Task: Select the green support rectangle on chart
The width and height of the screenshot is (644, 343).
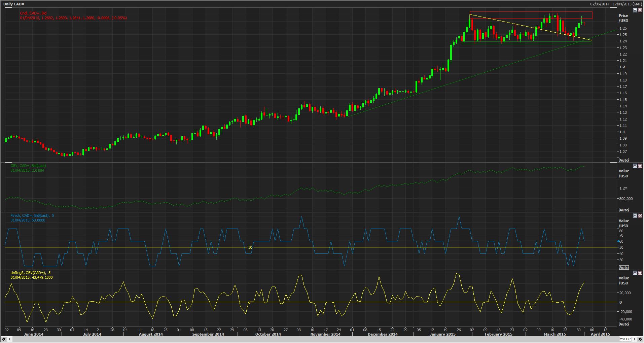Action: (527, 43)
